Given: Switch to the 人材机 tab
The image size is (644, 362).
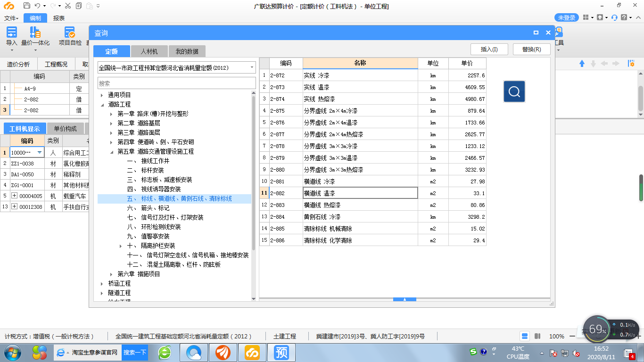Looking at the screenshot, I should (149, 51).
